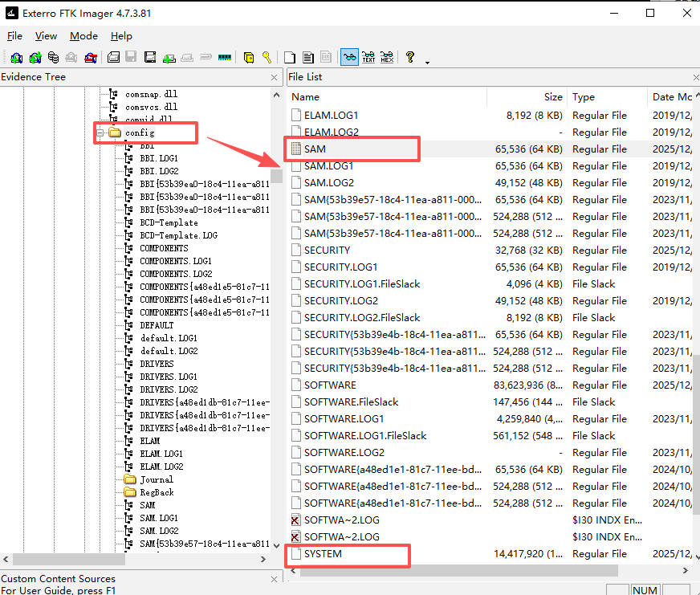This screenshot has width=700, height=595.
Task: Collapse the config folder in Evidence Tree
Action: tap(100, 132)
